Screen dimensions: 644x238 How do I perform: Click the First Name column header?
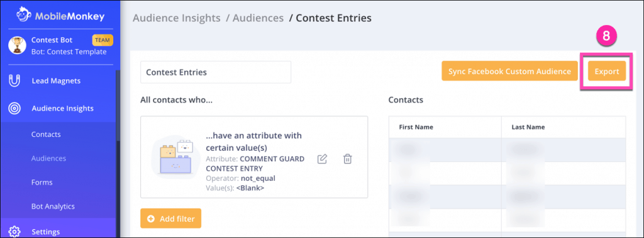tap(416, 127)
